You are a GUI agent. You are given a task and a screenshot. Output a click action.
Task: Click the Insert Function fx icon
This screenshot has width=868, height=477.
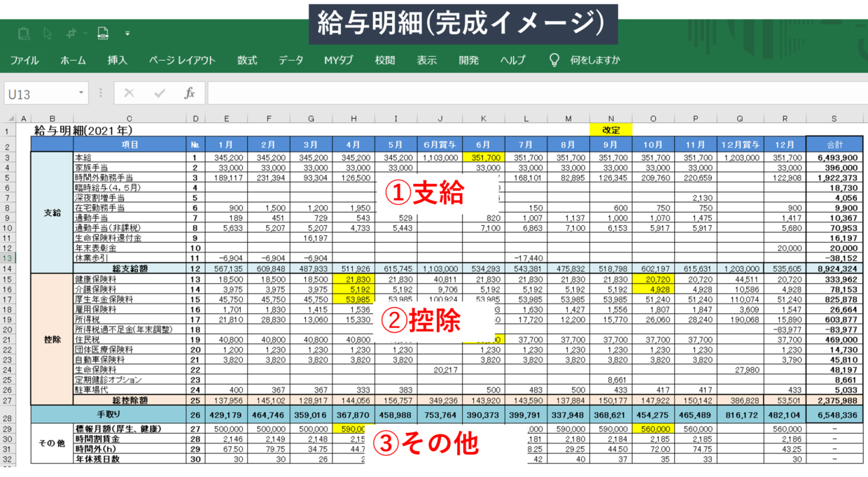tap(189, 94)
